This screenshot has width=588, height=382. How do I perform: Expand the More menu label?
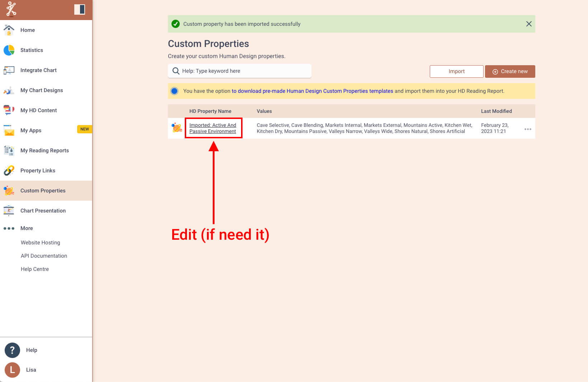click(27, 228)
